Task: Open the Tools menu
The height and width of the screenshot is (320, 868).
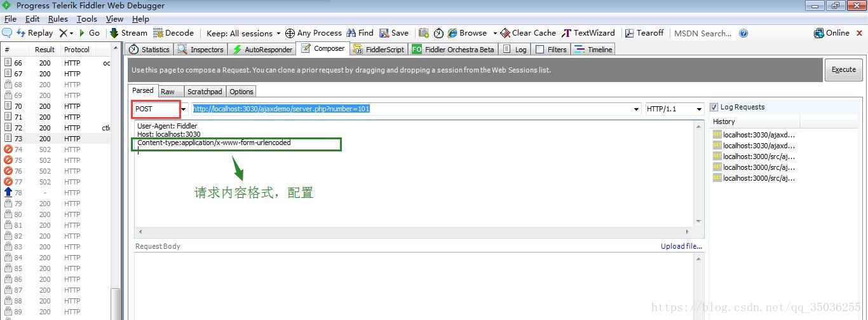Action: click(87, 19)
